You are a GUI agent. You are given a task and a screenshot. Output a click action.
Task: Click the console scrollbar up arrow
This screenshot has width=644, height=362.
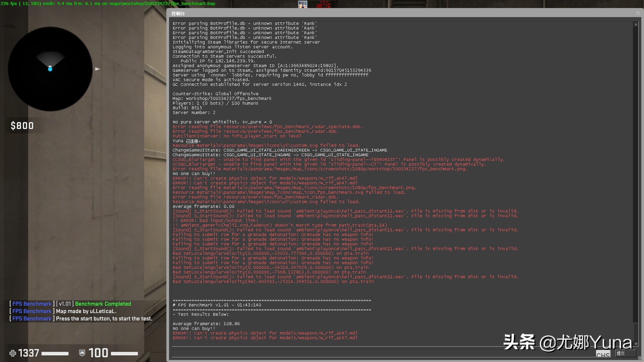pyautogui.click(x=636, y=24)
